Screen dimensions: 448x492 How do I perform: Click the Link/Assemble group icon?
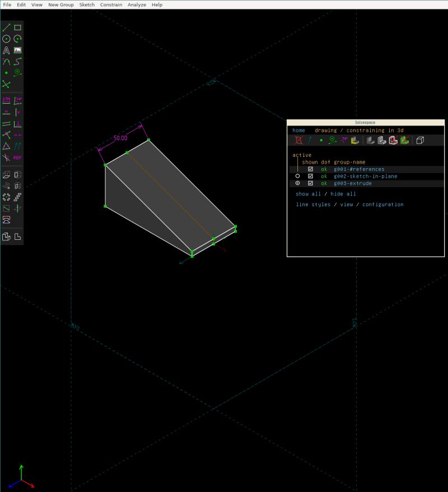click(x=6, y=220)
